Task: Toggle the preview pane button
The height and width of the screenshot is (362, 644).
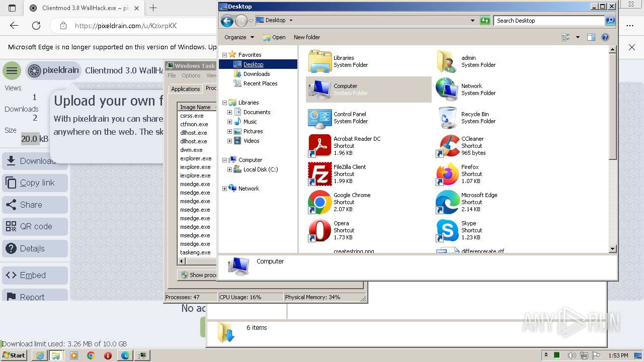Action: 591,37
